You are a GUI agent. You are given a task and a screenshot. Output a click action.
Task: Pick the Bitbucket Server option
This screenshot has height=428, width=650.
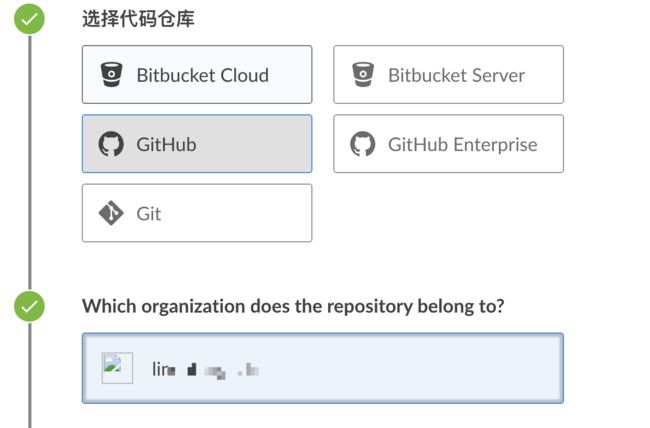pos(449,75)
